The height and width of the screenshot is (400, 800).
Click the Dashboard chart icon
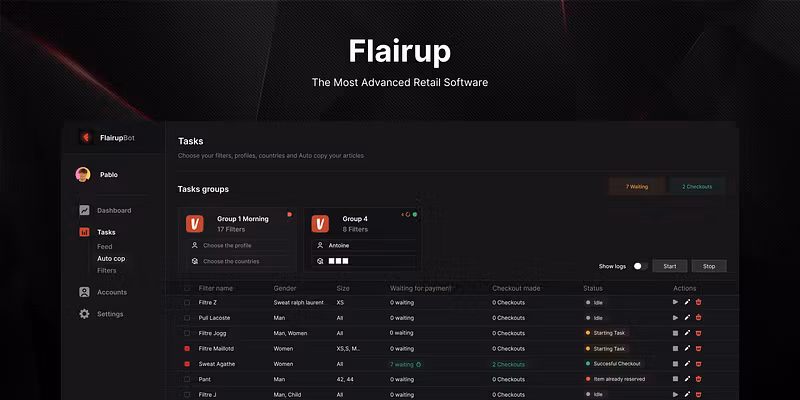[84, 210]
